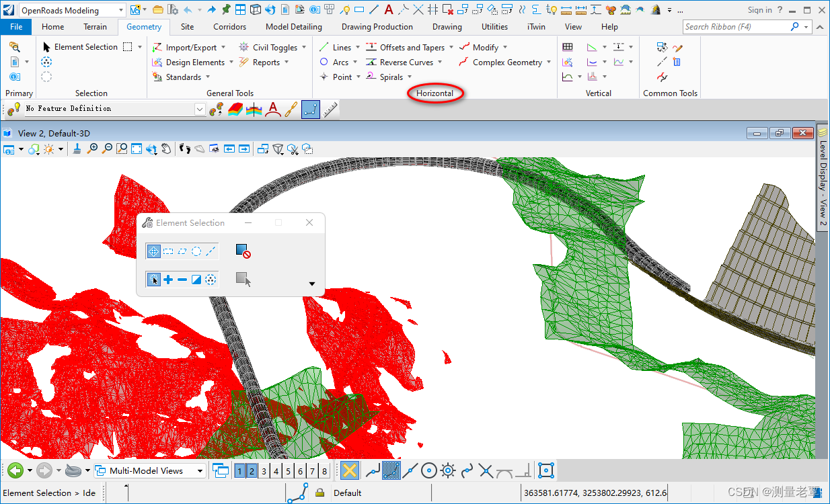Viewport: 830px width, 504px height.
Task: Switch to the Corridors tab
Action: (230, 27)
